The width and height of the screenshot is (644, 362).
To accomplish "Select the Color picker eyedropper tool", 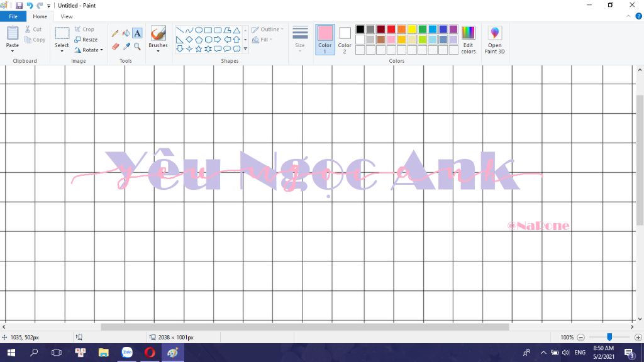I will coord(126,47).
